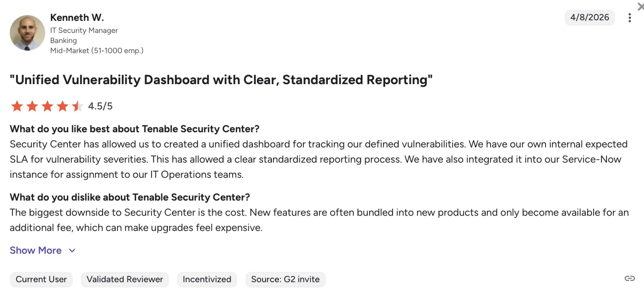Open Kenneth W.'s profile photo
The image size is (644, 294).
pos(27,33)
